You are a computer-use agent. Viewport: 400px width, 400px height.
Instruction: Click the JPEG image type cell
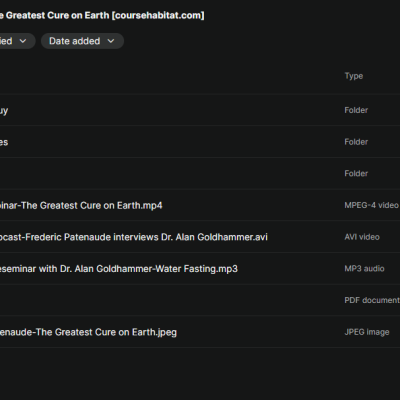tap(367, 332)
